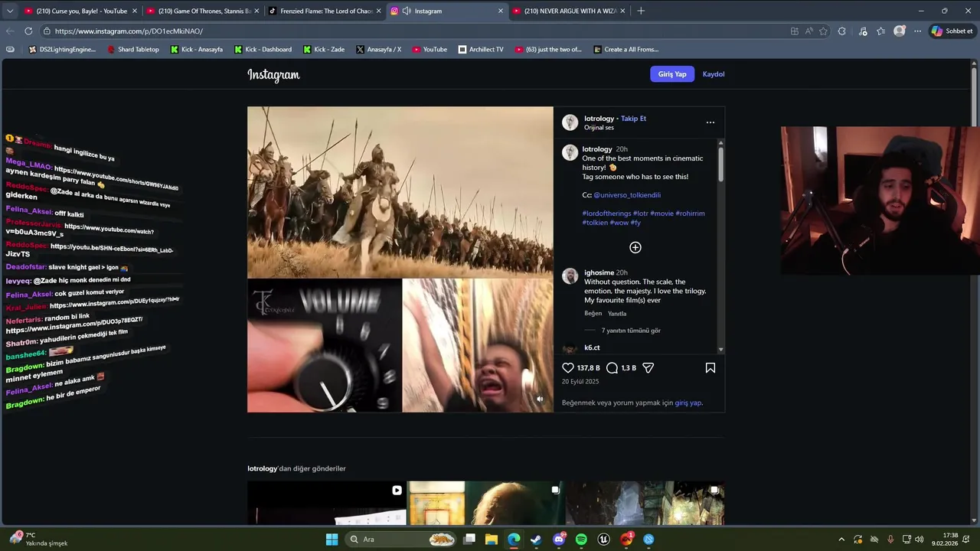Open the notification bell in the tray
This screenshot has height=551, width=980.
coord(968,540)
